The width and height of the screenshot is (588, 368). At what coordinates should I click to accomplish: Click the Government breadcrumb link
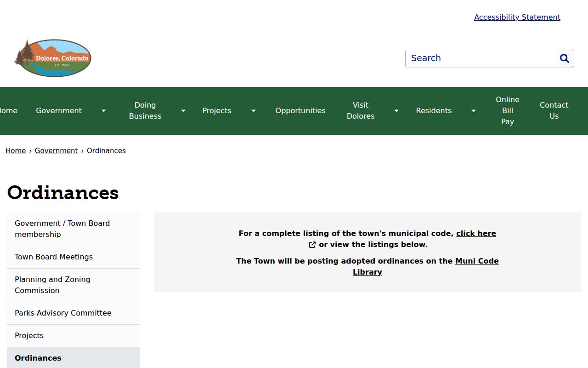click(x=57, y=151)
